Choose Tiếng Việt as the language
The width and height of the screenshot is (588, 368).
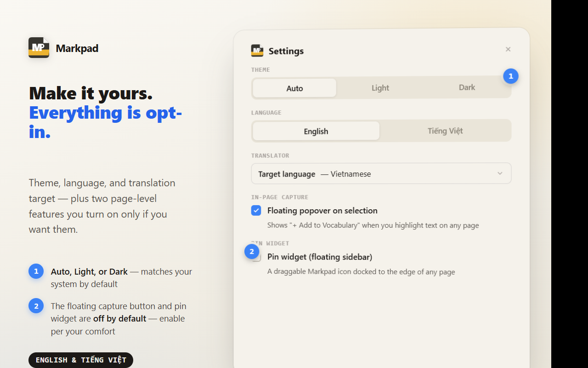(445, 131)
